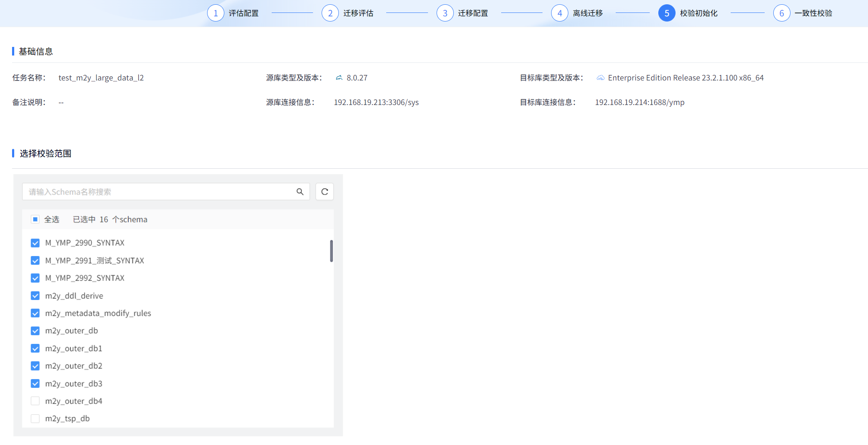
Task: Click the search magnifier icon in Schema search
Action: (300, 192)
